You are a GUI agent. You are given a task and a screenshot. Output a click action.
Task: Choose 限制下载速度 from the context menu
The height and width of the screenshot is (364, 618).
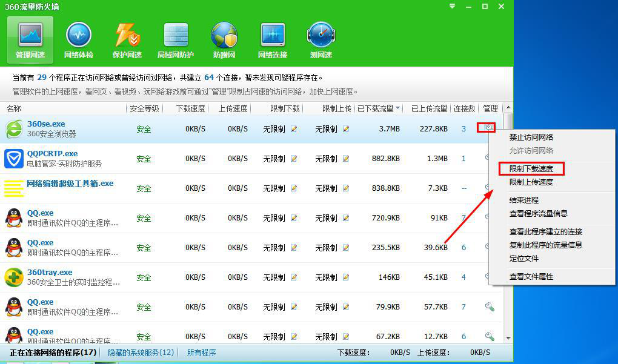tap(531, 168)
